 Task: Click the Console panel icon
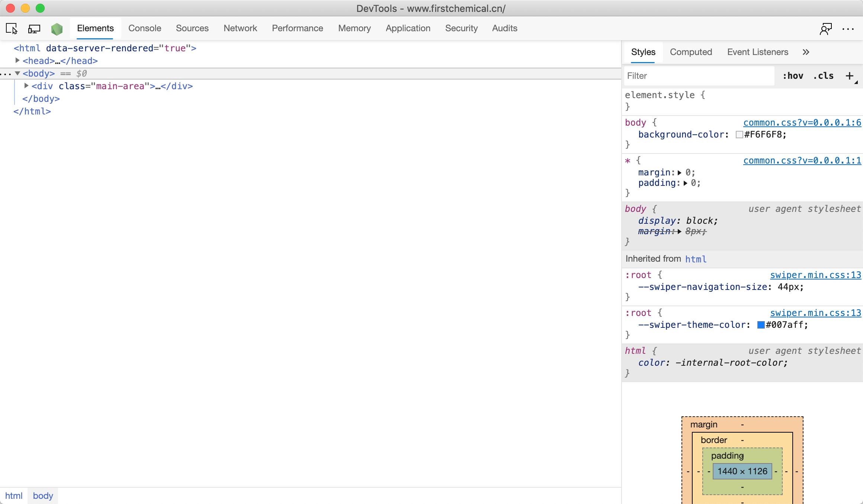click(x=144, y=28)
